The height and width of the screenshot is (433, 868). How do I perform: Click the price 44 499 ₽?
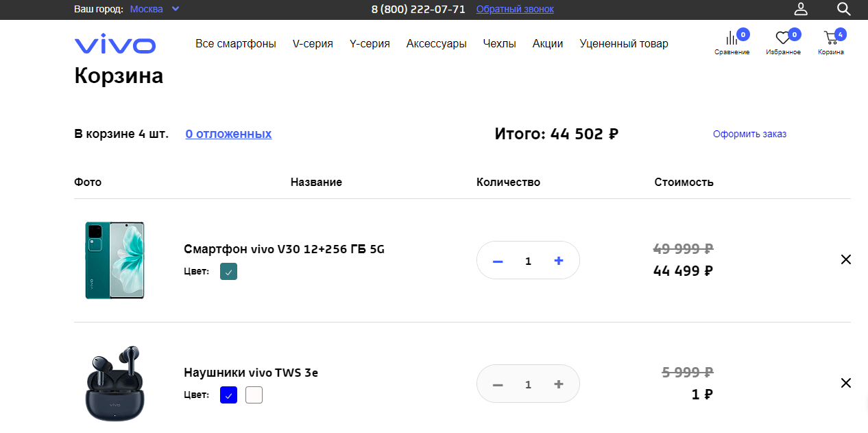pos(684,271)
